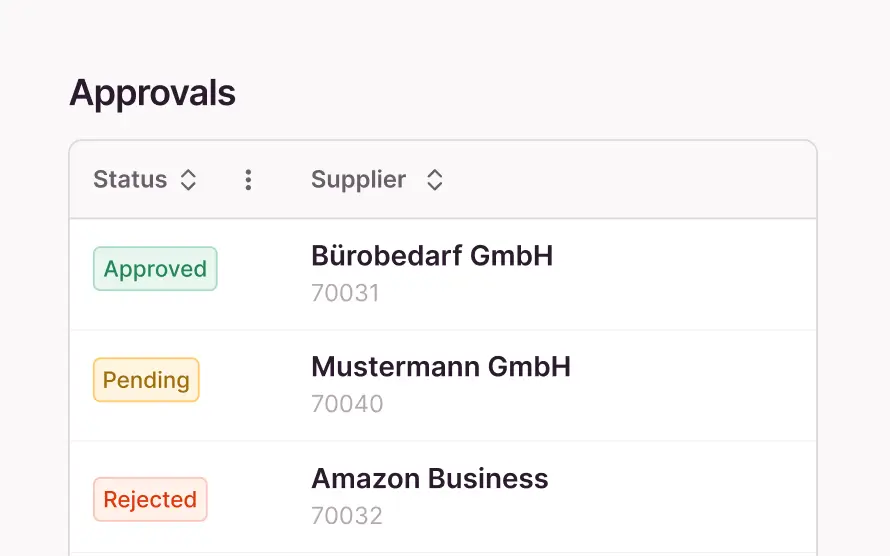The image size is (890, 556).
Task: Select the red Rejected status badge
Action: pos(150,500)
